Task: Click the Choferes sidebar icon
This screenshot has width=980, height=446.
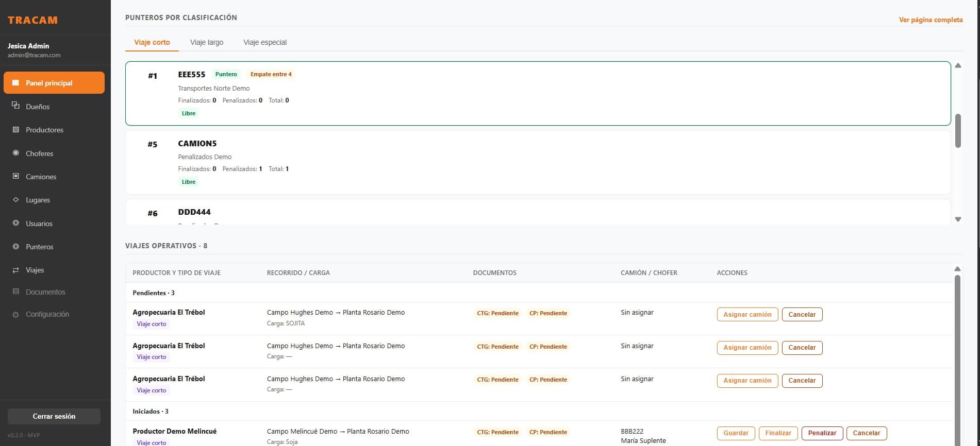Action: [x=16, y=153]
